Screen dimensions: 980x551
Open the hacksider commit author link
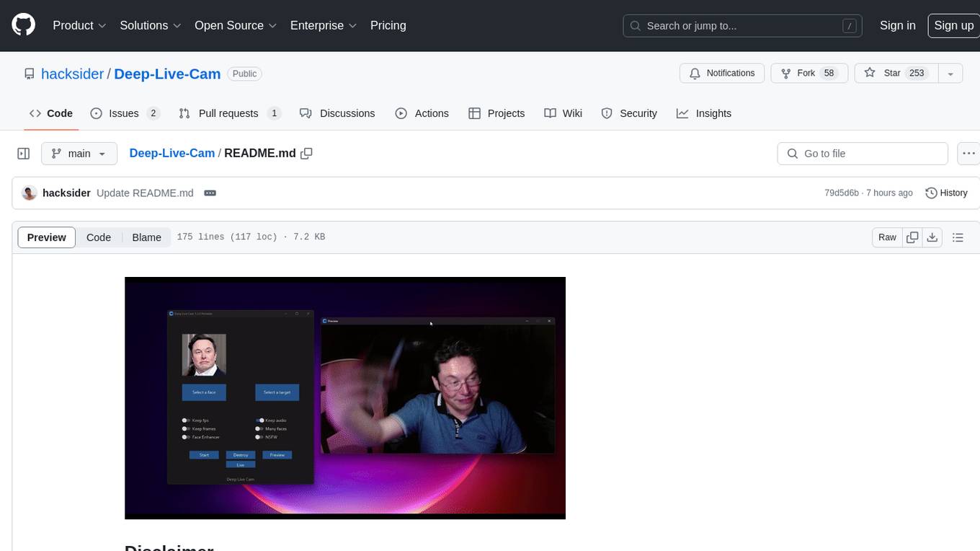click(66, 193)
